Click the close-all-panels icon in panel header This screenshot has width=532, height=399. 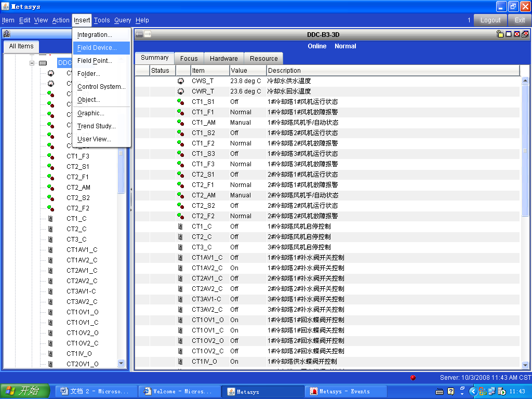(525, 34)
